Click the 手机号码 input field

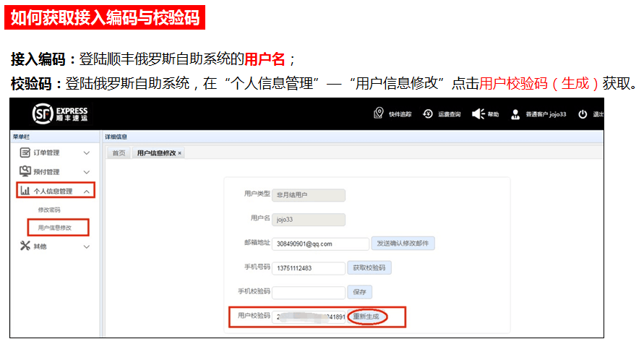tap(309, 268)
